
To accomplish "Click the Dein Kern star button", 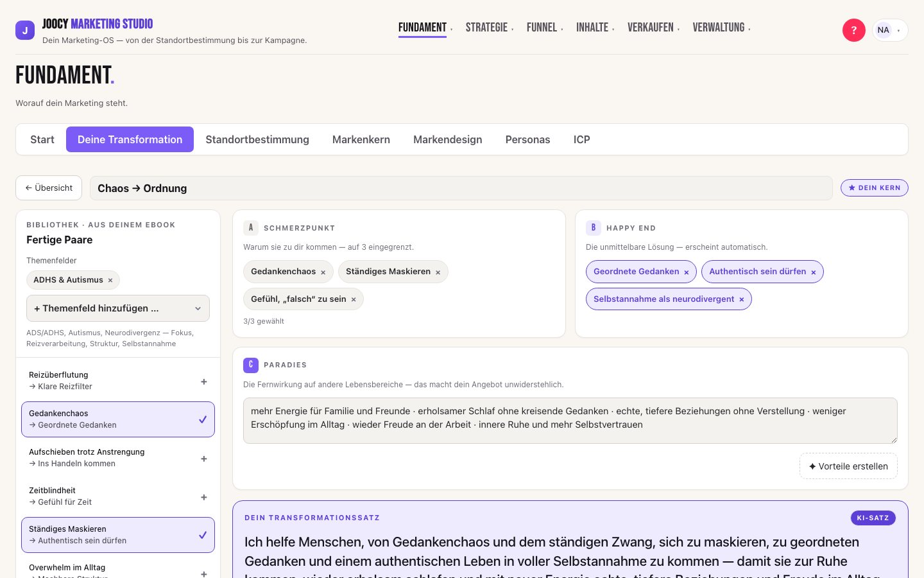I will pos(875,188).
